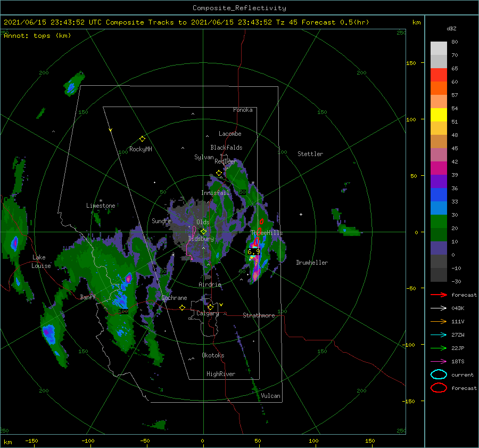Click the Ponoka city label

(243, 110)
